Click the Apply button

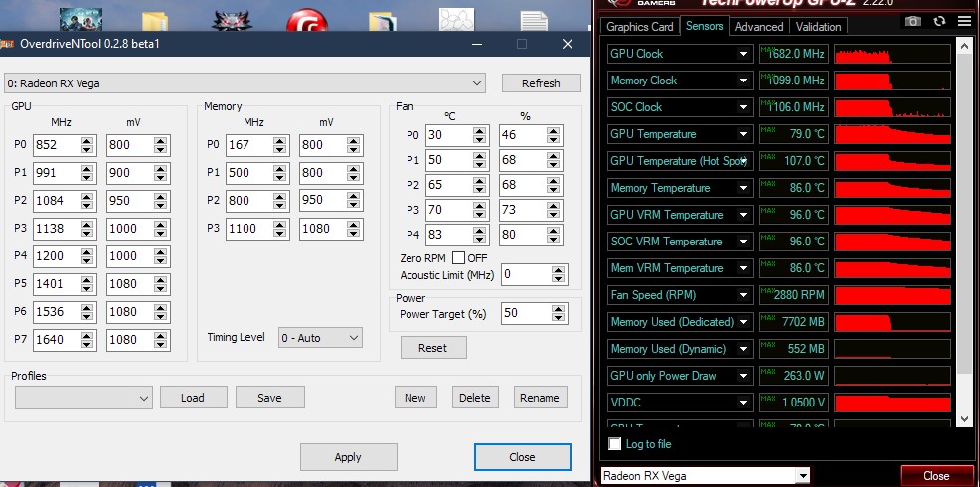tap(348, 457)
